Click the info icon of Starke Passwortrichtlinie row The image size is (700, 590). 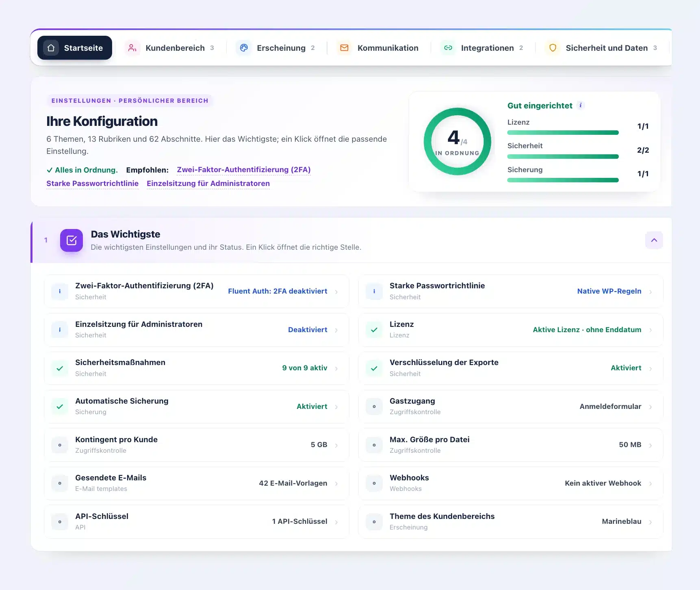click(374, 291)
